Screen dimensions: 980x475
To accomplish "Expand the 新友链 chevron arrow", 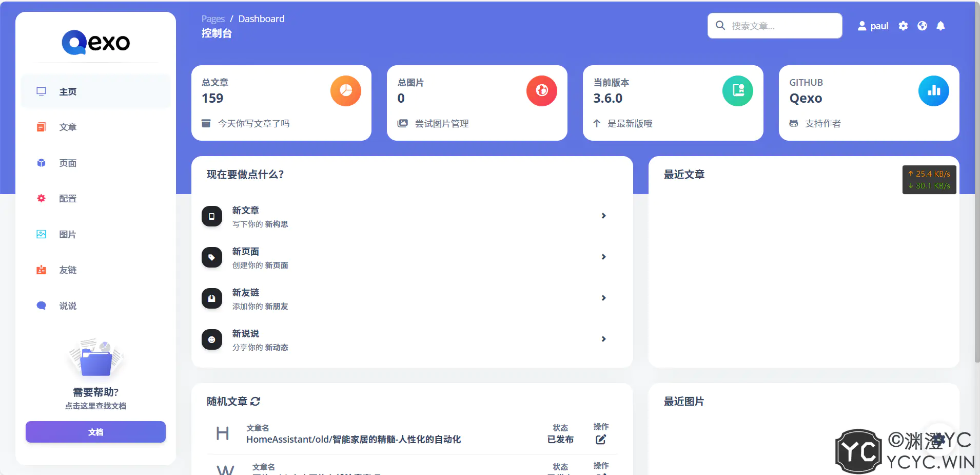I will click(604, 298).
